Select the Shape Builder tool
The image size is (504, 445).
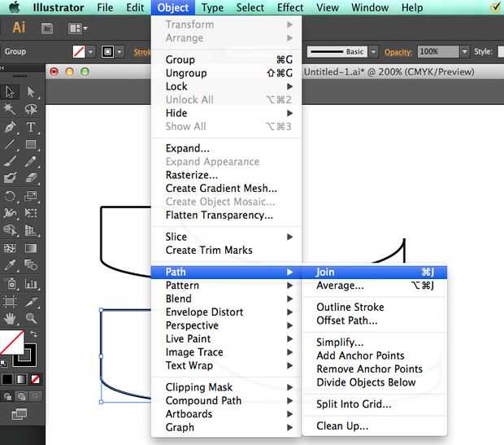point(10,230)
